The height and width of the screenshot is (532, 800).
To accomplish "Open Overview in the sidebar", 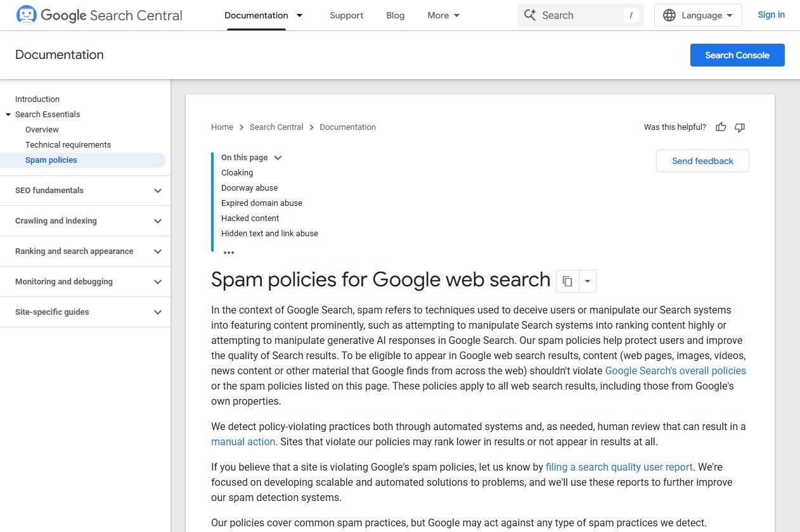I will click(42, 130).
